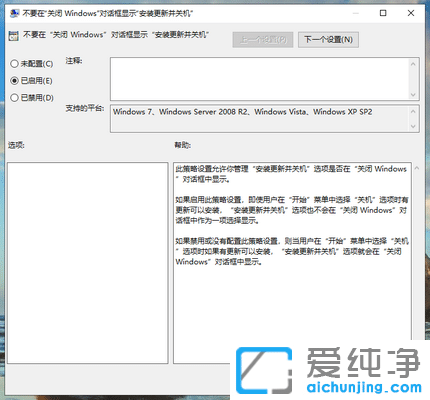The width and height of the screenshot is (430, 400).
Task: Click the help paragraph starting with 如果禁用或没有配置
Action: [x=292, y=251]
